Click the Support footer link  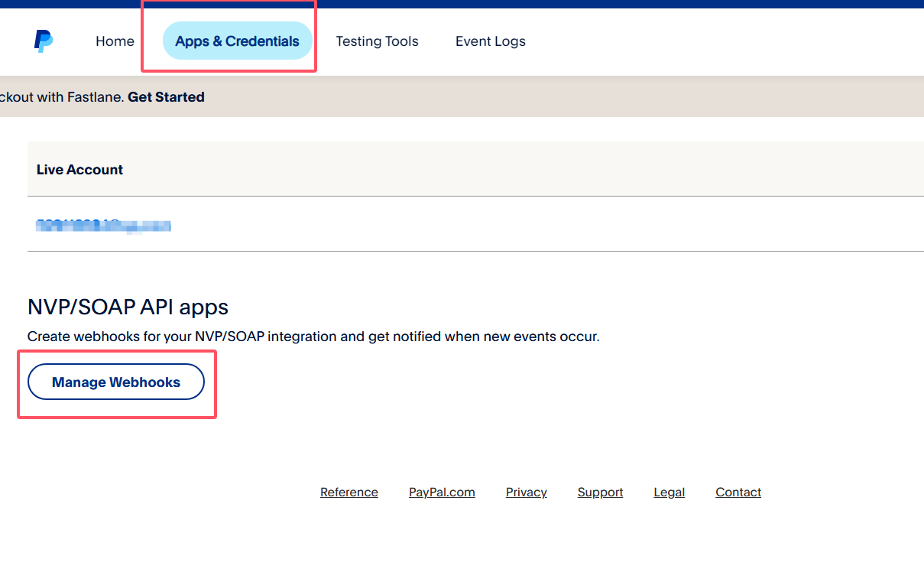tap(600, 493)
